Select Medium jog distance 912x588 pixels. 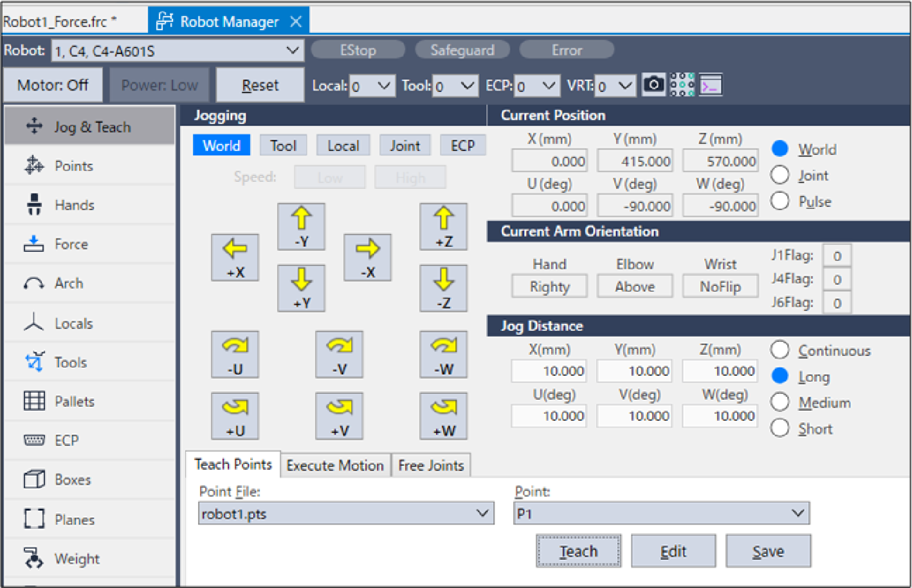[780, 403]
